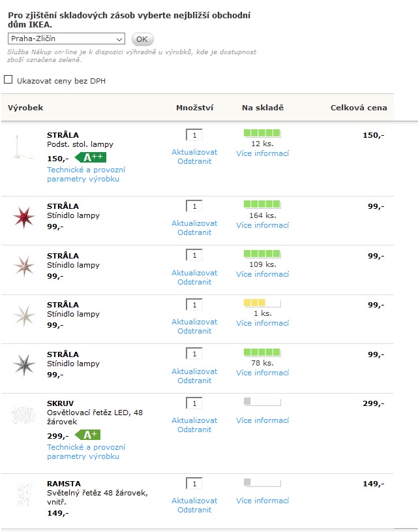Click the grey STRÅLA star lampshade image
The height and width of the screenshot is (532, 418).
(x=23, y=364)
